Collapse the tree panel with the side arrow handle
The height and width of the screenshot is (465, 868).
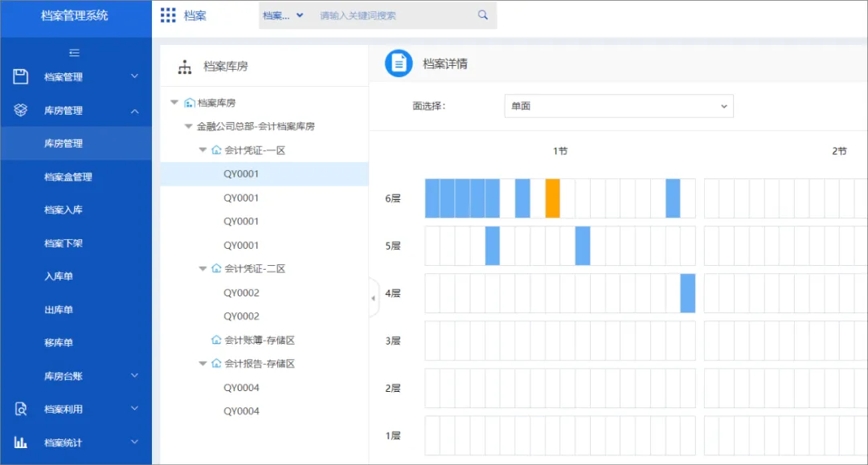tap(374, 298)
